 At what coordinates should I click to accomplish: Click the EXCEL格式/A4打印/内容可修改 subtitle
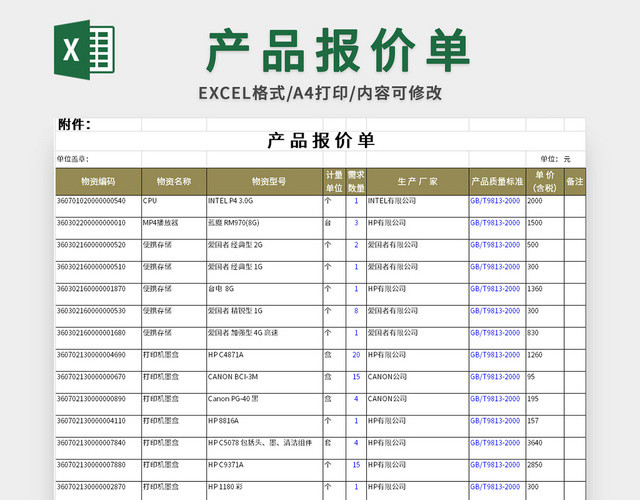[320, 93]
